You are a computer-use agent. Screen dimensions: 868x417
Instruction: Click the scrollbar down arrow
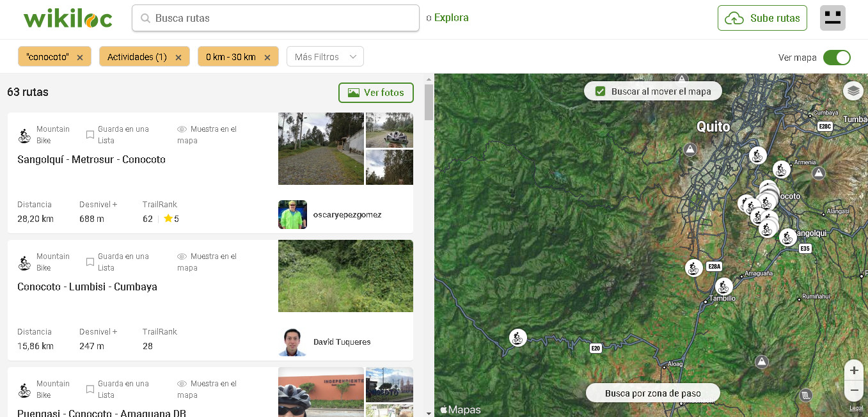pos(429,413)
